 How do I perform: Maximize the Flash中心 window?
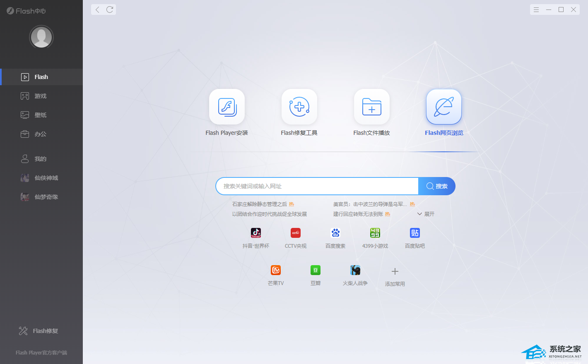tap(561, 10)
